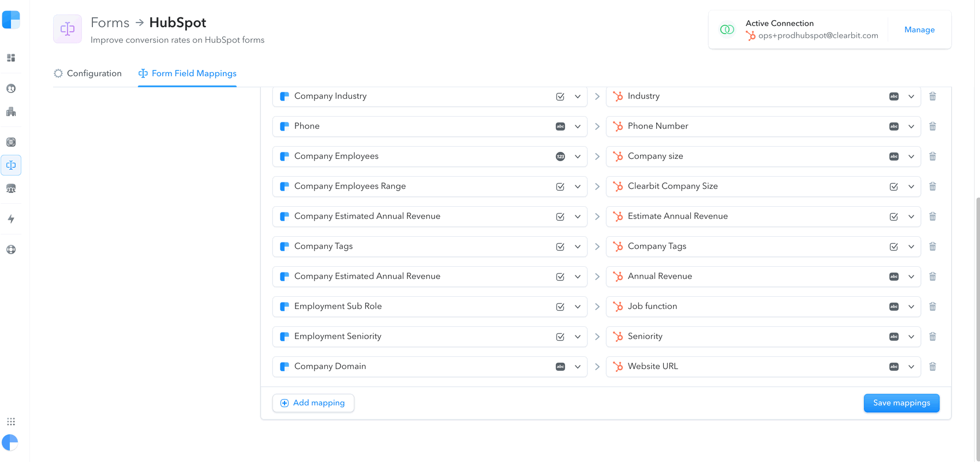Open the dashboard icon in sidebar
980x462 pixels.
coord(11,58)
